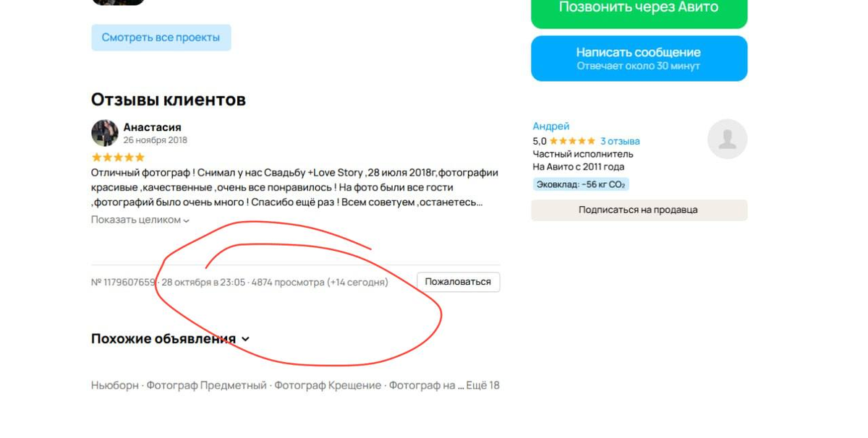The image size is (868, 438).
Task: Click the Смотреть все проекты button
Action: 161,38
